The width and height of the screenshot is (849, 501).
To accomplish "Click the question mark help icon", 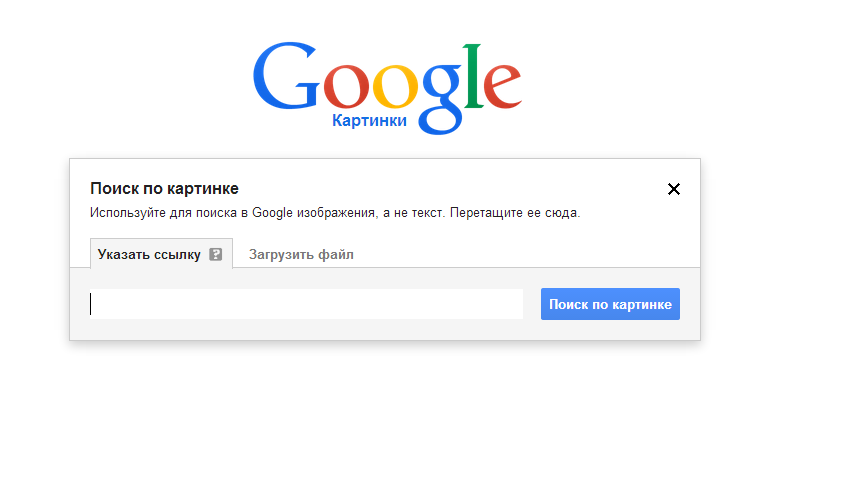I will click(x=216, y=255).
